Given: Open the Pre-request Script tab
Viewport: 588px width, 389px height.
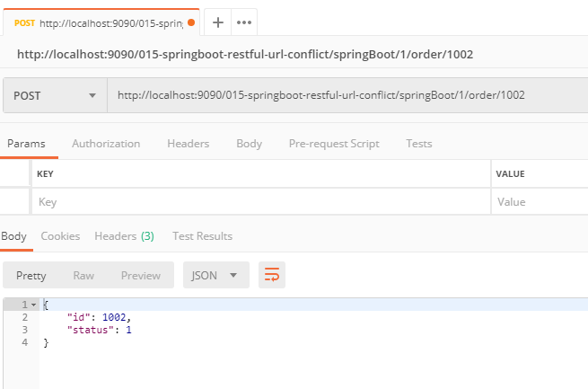Looking at the screenshot, I should coord(333,144).
